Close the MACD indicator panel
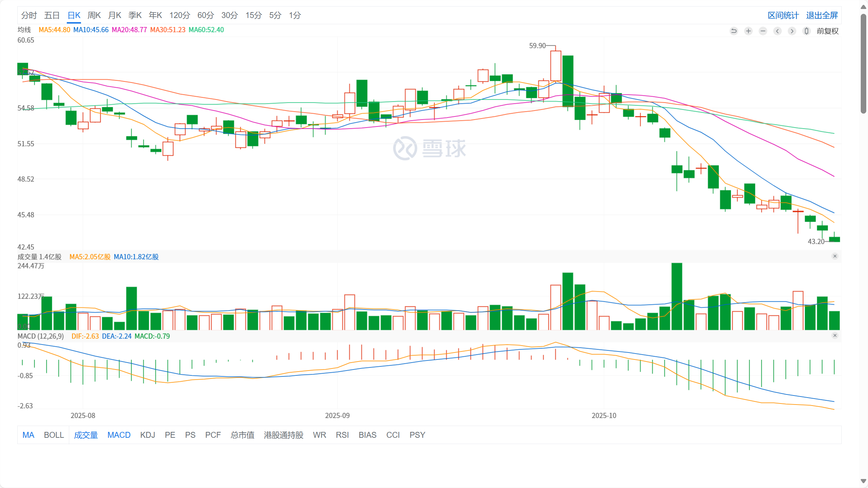The image size is (868, 488). pyautogui.click(x=835, y=336)
